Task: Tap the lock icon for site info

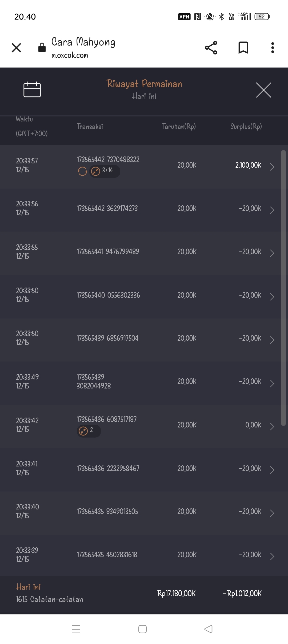Action: click(x=42, y=48)
